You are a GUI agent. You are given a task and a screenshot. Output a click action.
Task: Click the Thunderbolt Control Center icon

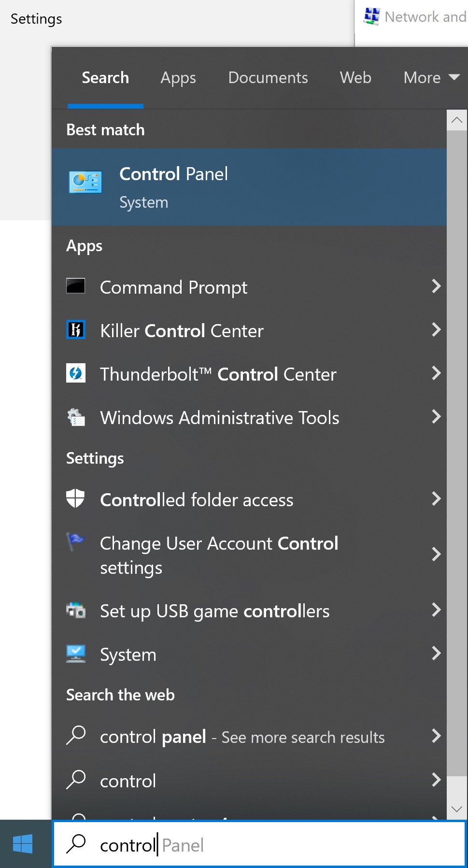click(x=76, y=373)
